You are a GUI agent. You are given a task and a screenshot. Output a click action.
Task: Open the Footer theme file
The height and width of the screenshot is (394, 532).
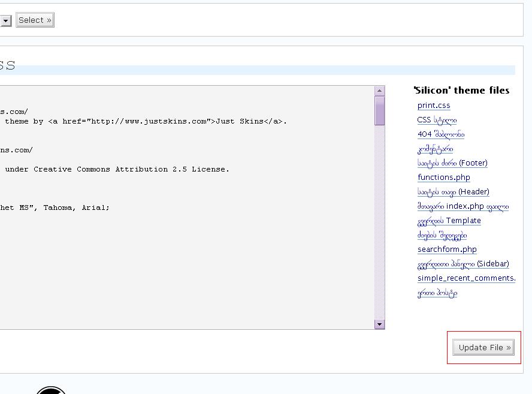click(x=452, y=163)
